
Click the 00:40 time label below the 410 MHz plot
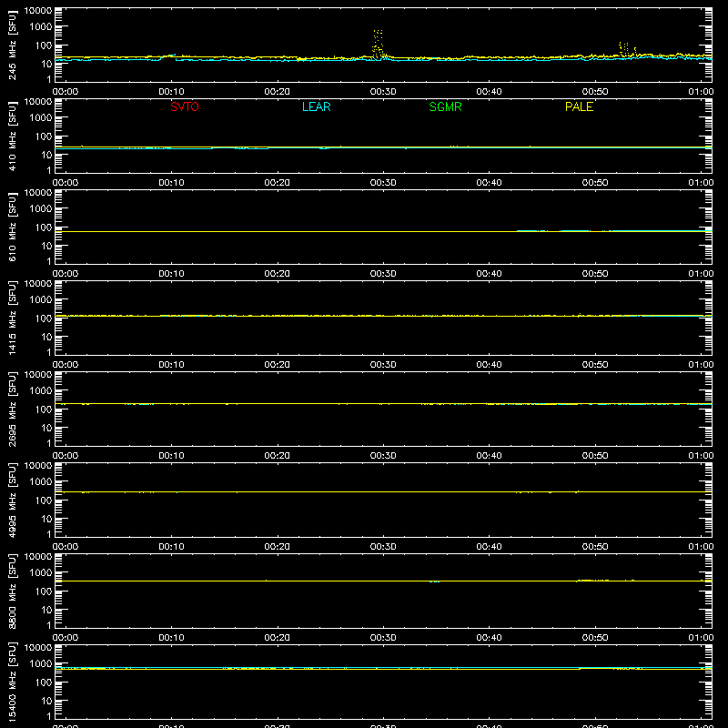(x=489, y=183)
